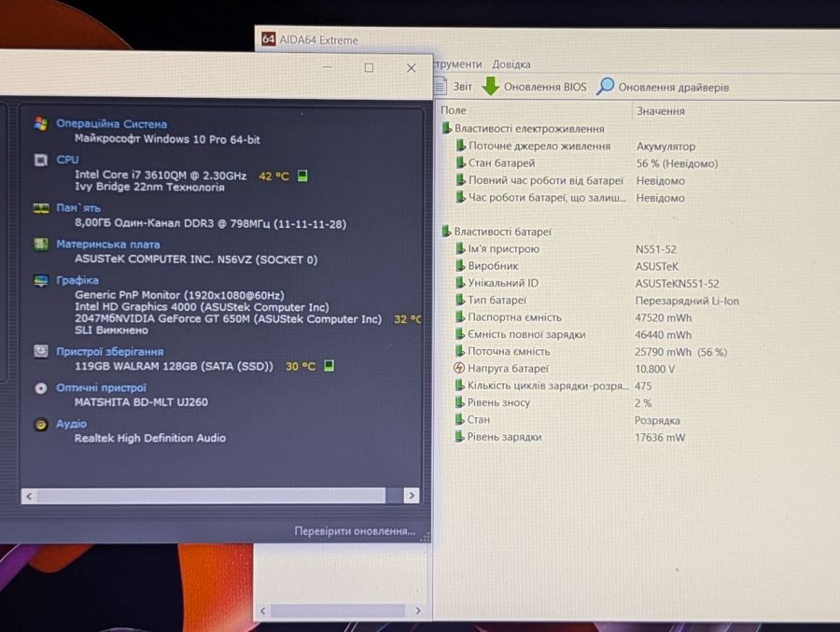Click the value 56 % (Невідомо)
The image size is (840, 632).
point(678,163)
